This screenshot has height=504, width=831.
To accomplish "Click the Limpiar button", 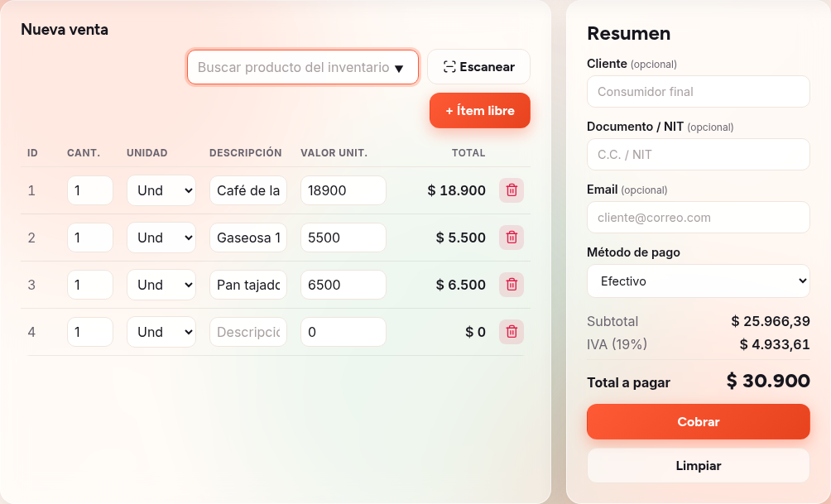I will click(x=698, y=466).
